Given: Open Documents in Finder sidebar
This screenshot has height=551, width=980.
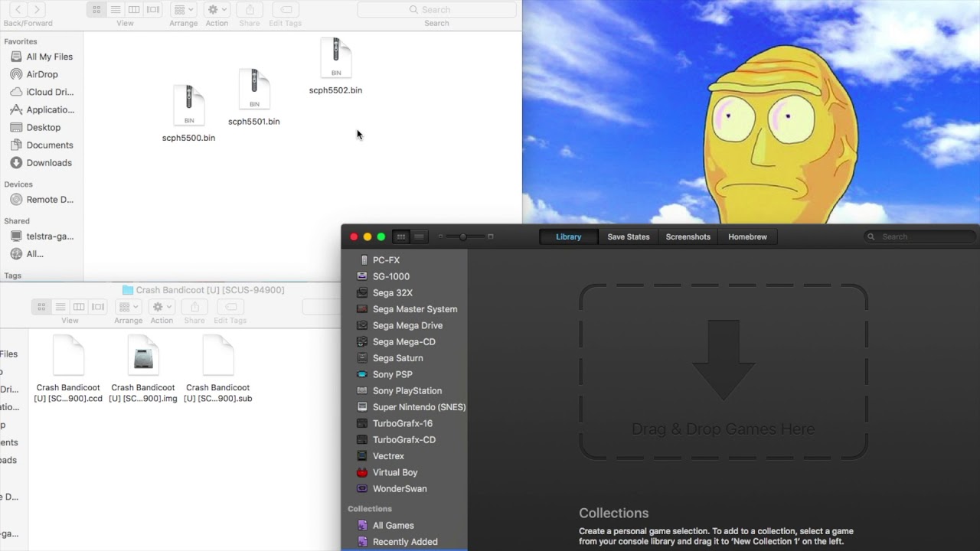Looking at the screenshot, I should pyautogui.click(x=42, y=145).
